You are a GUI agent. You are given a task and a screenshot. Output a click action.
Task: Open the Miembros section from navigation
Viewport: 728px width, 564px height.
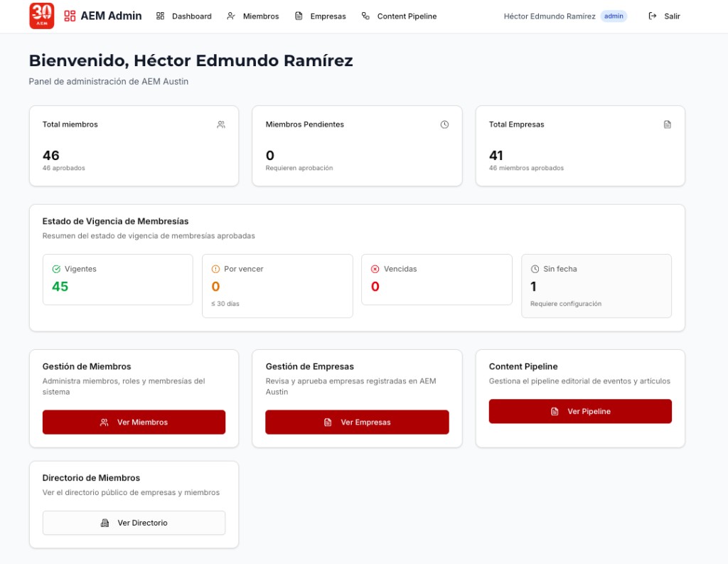(259, 16)
